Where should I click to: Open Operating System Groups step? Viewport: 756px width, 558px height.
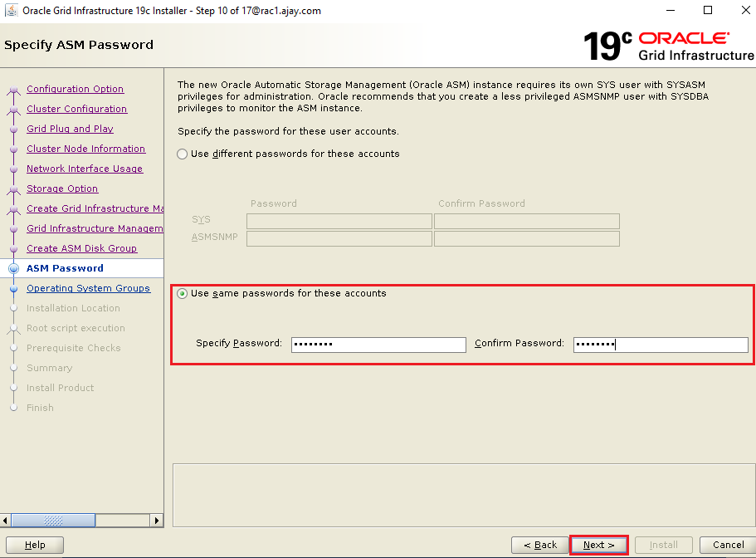(x=88, y=288)
